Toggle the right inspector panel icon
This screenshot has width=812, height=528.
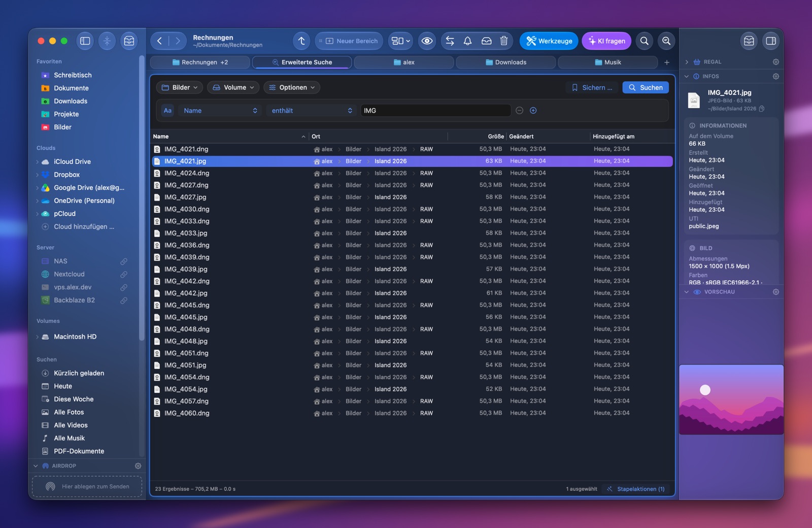[771, 41]
